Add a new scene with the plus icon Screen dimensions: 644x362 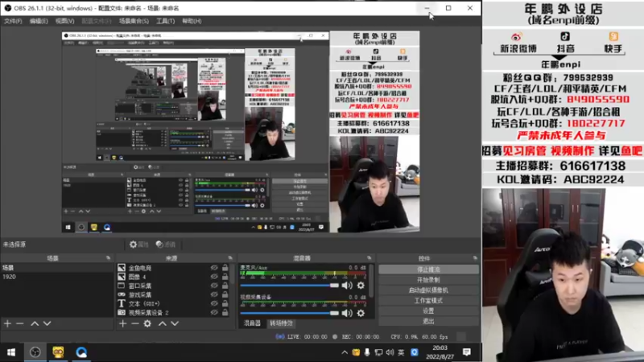[x=7, y=324]
